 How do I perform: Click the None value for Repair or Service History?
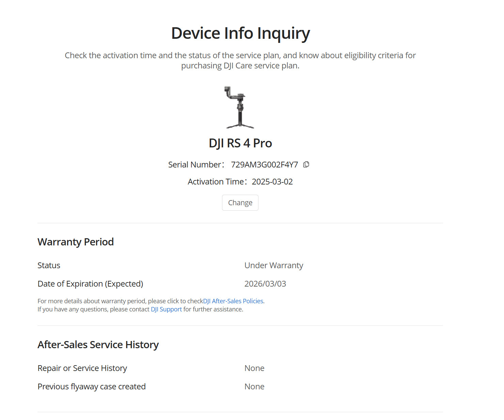pyautogui.click(x=254, y=368)
